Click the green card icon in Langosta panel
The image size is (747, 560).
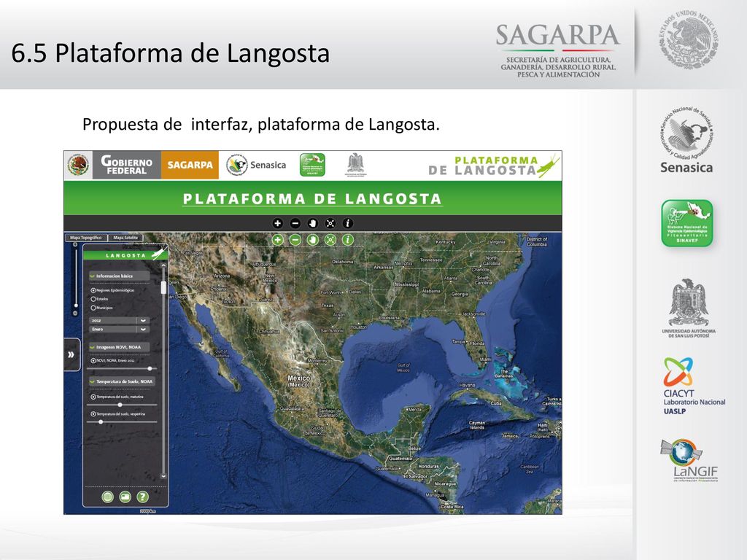[125, 497]
